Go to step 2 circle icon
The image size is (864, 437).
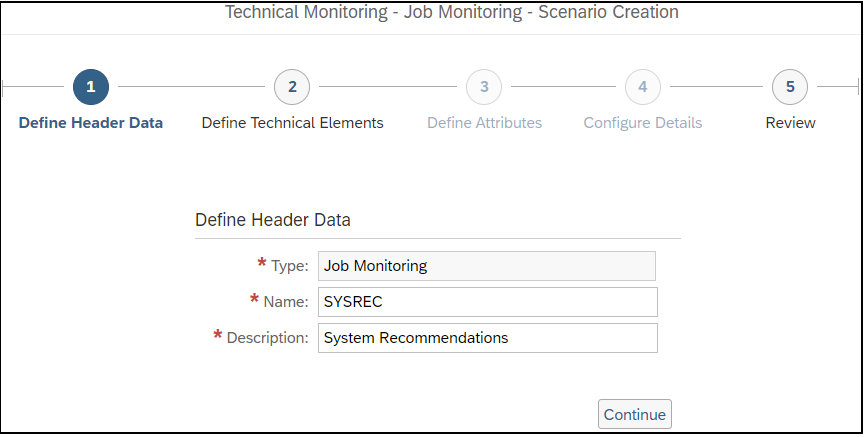click(292, 87)
